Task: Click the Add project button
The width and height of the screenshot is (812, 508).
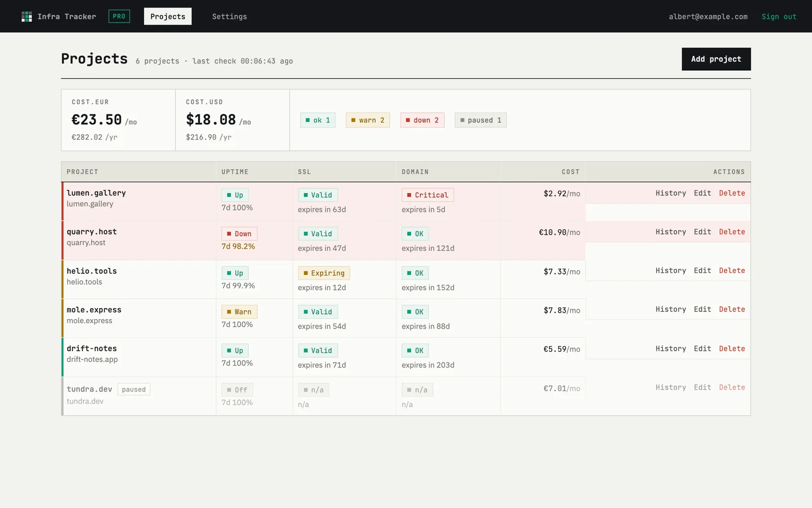Action: click(x=716, y=59)
